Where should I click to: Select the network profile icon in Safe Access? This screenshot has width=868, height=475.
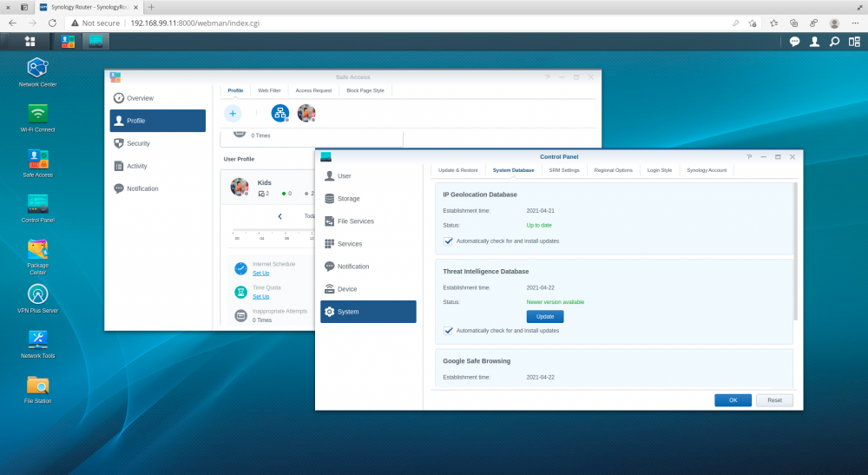click(280, 114)
